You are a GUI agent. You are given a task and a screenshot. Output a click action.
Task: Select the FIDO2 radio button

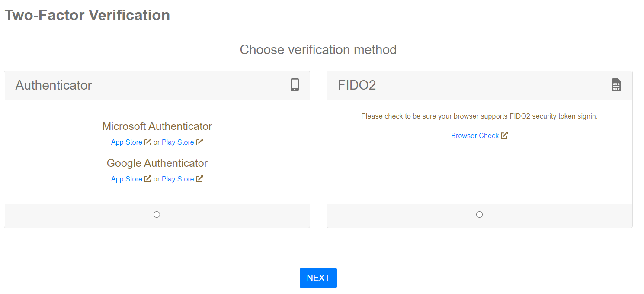pos(479,214)
